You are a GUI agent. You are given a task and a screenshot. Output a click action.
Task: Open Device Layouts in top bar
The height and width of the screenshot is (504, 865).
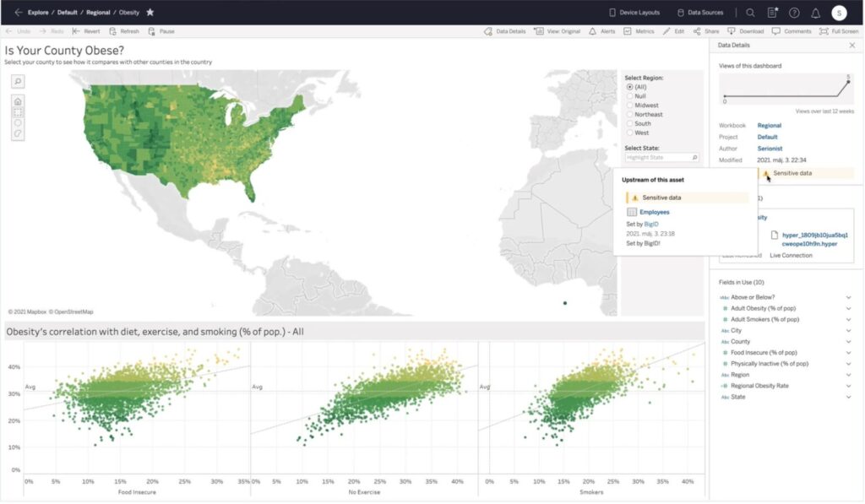click(634, 13)
